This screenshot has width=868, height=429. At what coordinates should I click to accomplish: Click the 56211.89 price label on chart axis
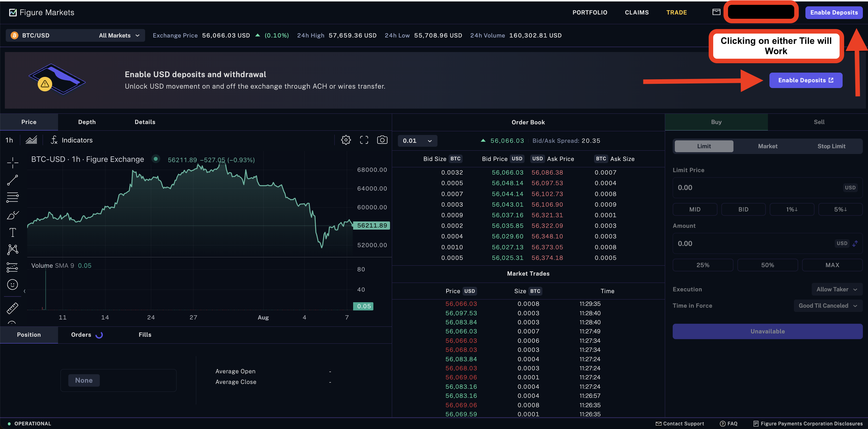tap(372, 225)
